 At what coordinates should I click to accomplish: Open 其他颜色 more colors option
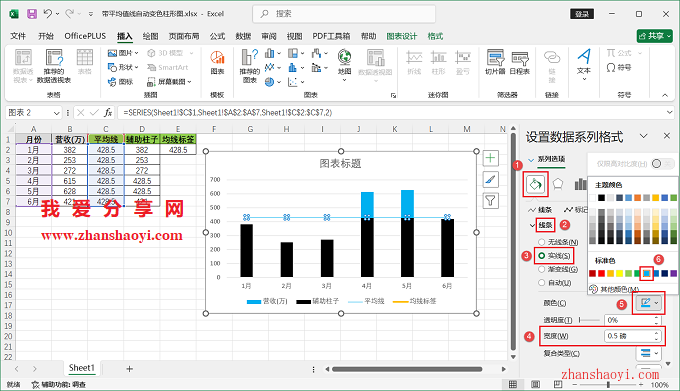[615, 289]
